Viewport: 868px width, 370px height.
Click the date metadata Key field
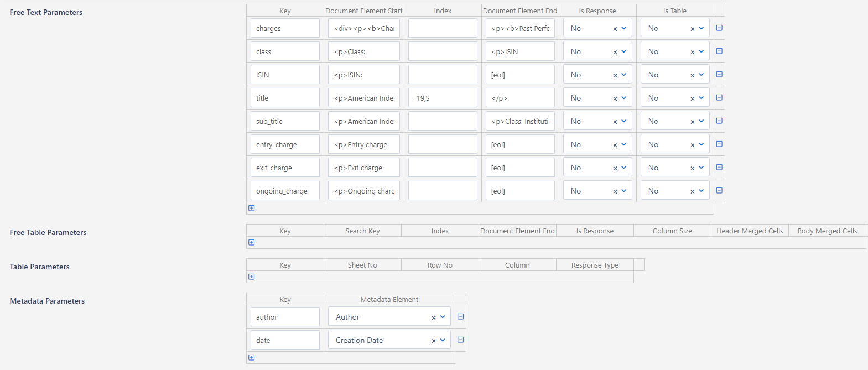point(285,340)
